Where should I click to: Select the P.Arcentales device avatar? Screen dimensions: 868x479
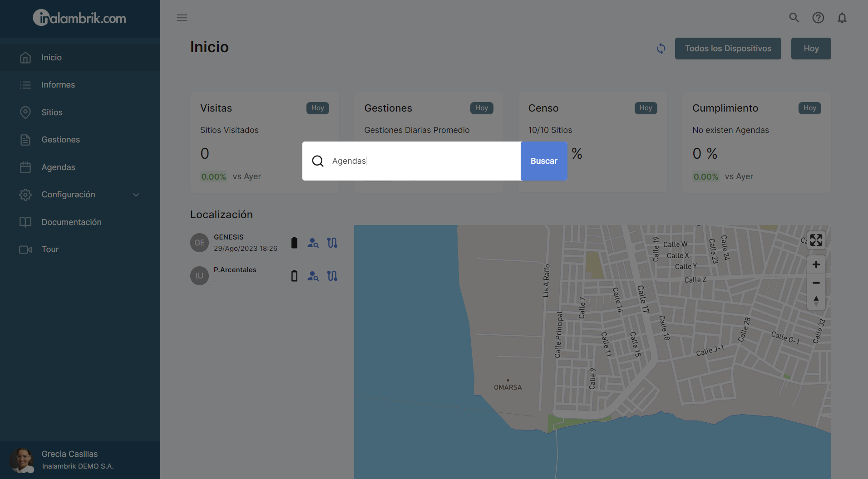tap(199, 276)
